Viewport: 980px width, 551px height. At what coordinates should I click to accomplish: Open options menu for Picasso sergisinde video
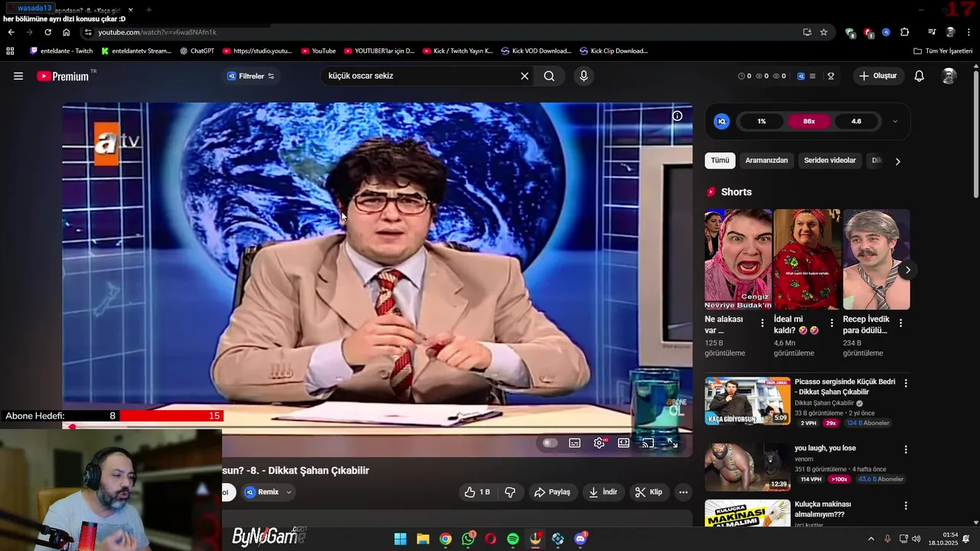tap(906, 383)
